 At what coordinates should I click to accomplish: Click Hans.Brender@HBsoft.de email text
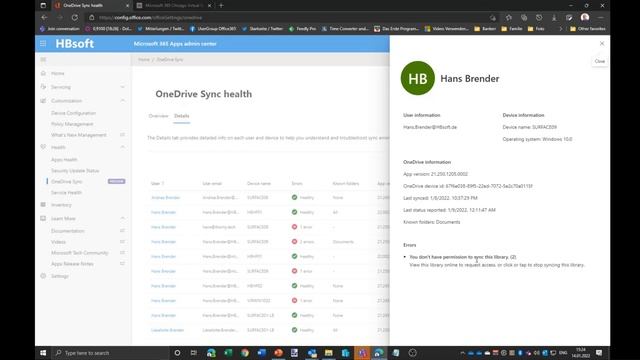[x=430, y=127]
